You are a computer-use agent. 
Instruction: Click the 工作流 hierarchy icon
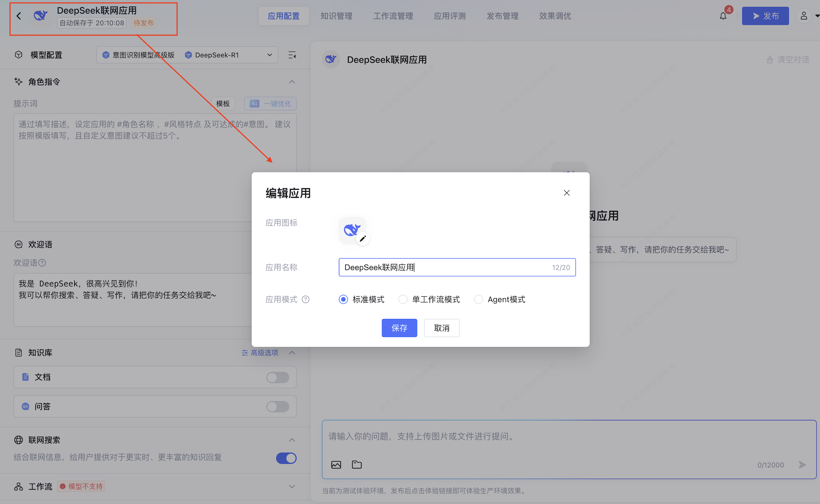click(18, 486)
